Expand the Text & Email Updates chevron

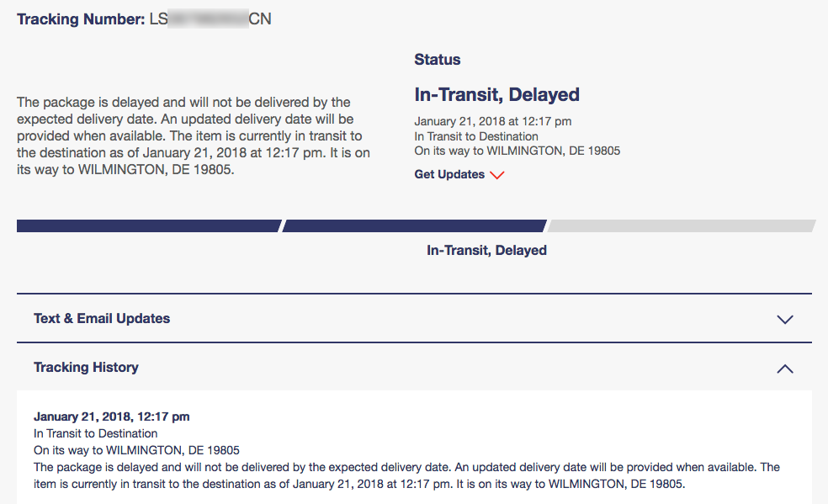(785, 320)
